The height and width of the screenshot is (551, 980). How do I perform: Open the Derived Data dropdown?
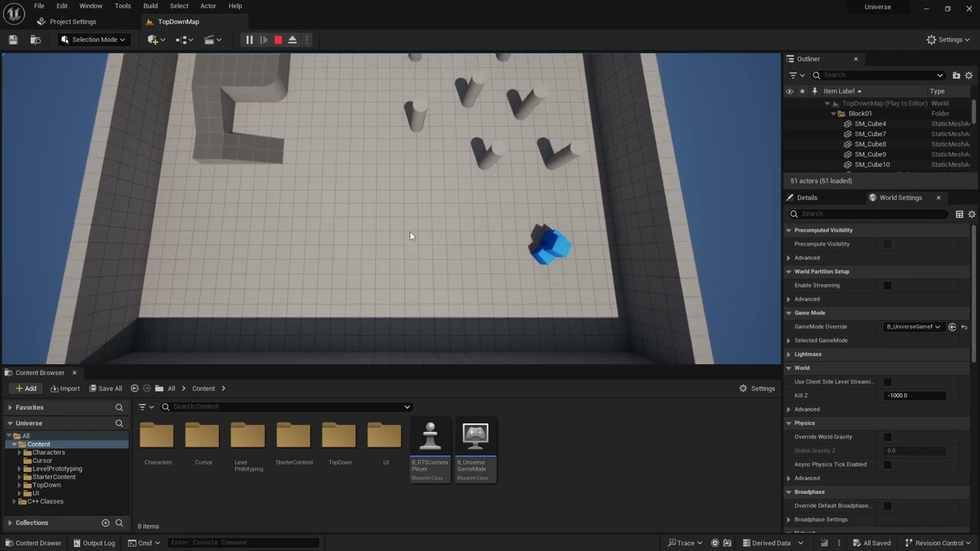pyautogui.click(x=773, y=543)
